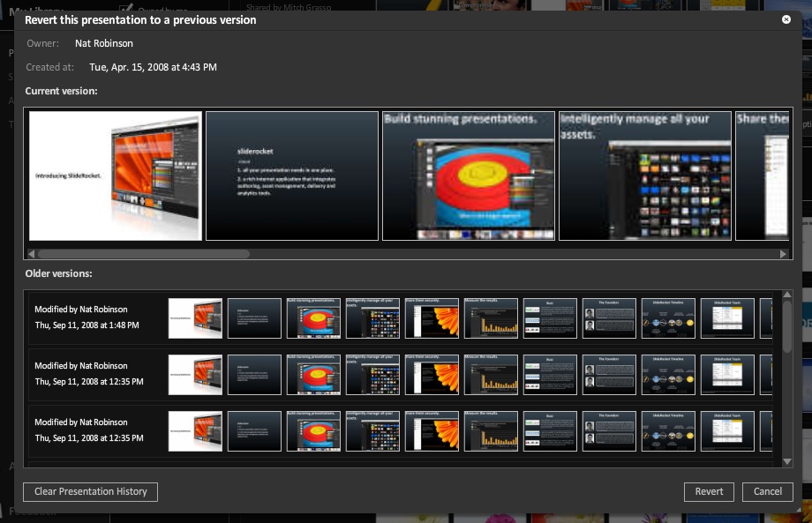Click the down arrow of older versions scrollbar
Viewport: 812px width, 523px height.
pos(787,461)
